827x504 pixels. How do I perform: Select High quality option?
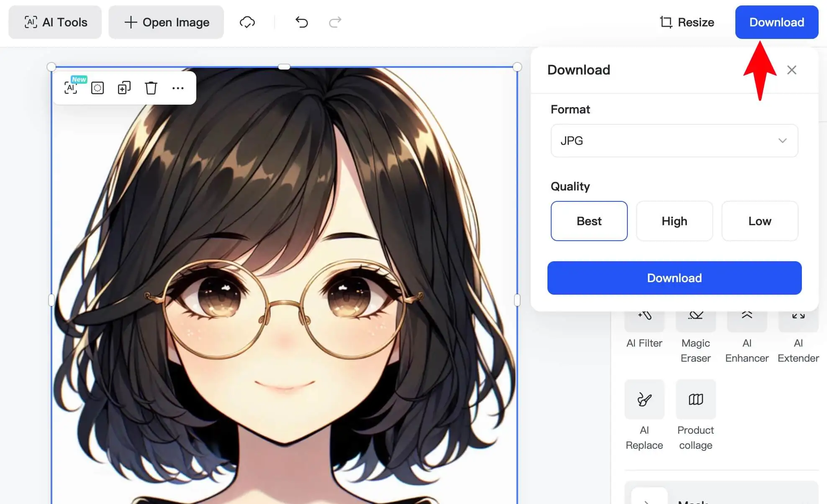point(674,220)
